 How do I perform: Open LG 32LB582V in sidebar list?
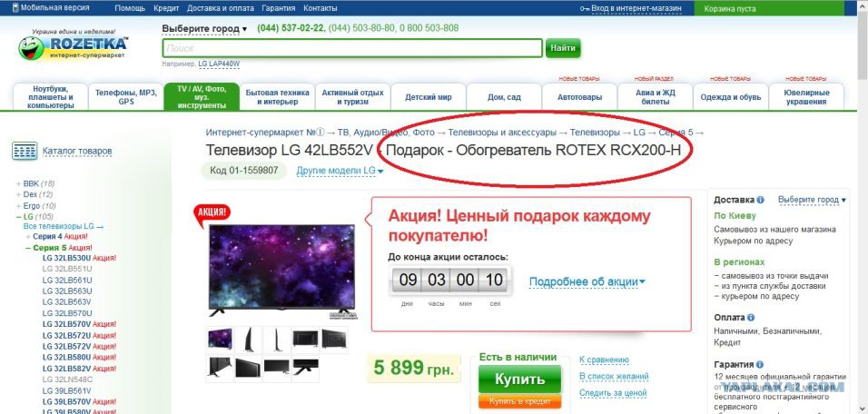67,369
